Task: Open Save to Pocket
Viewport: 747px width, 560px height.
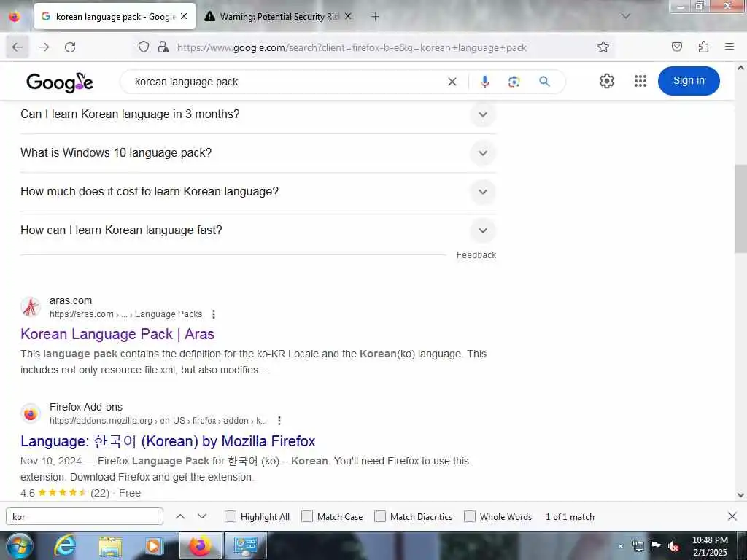Action: 677,47
